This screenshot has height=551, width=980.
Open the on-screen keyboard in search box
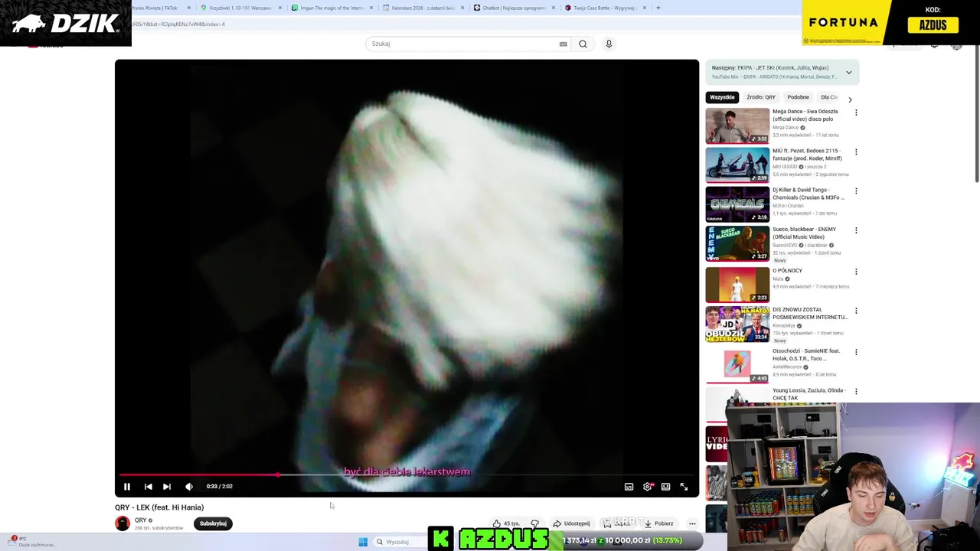click(563, 44)
